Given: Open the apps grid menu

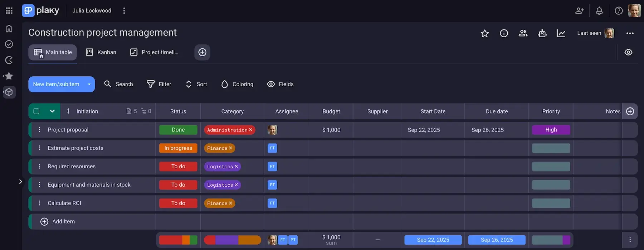Looking at the screenshot, I should (x=9, y=11).
